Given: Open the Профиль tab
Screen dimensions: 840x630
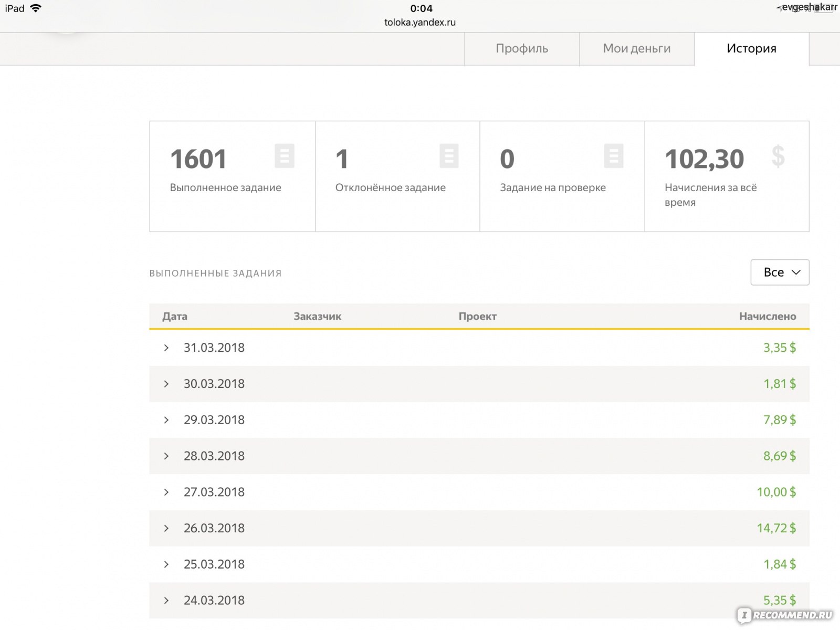Looking at the screenshot, I should [x=522, y=49].
